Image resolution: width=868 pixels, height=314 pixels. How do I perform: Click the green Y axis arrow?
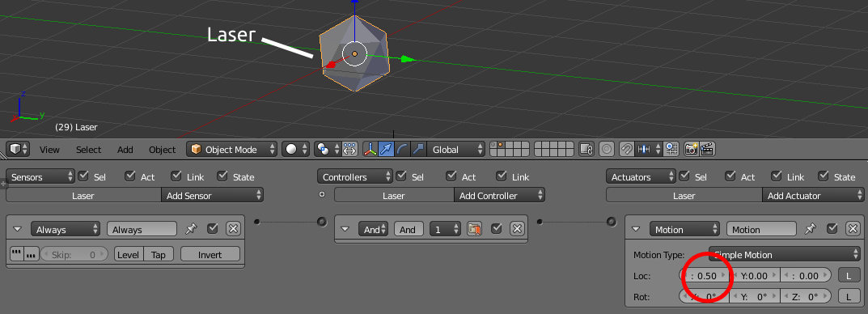click(x=409, y=59)
